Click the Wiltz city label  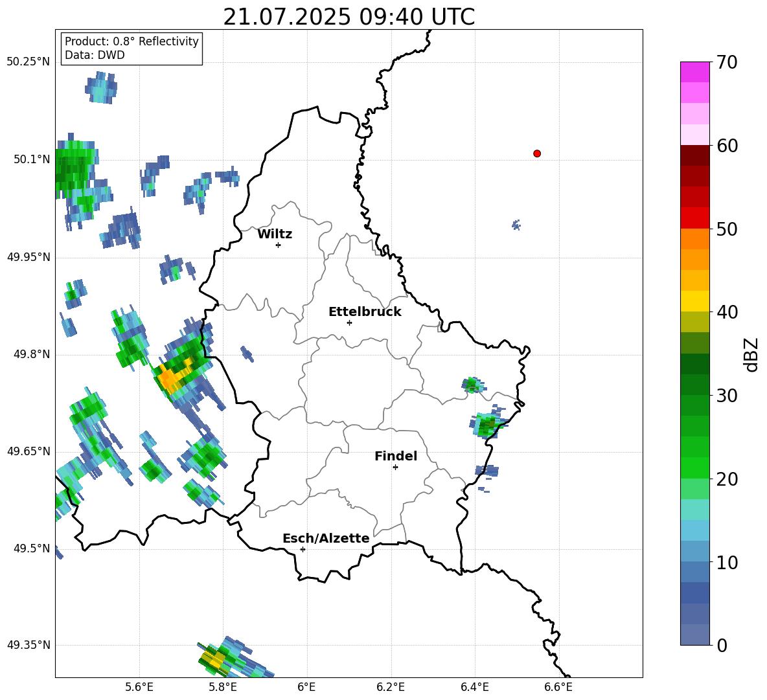pyautogui.click(x=275, y=234)
